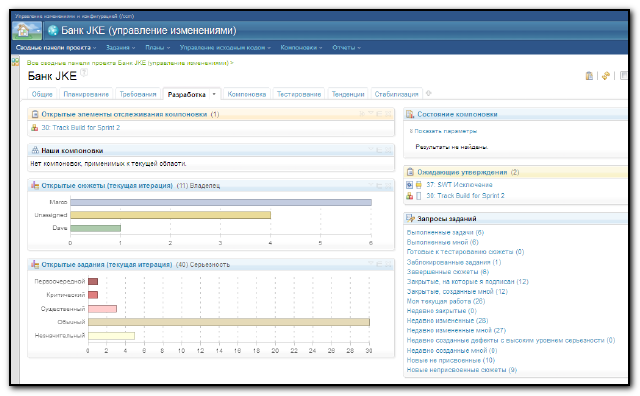The height and width of the screenshot is (396, 640).
Task: Click the chart icon of Открытые задания widget
Action: click(35, 265)
